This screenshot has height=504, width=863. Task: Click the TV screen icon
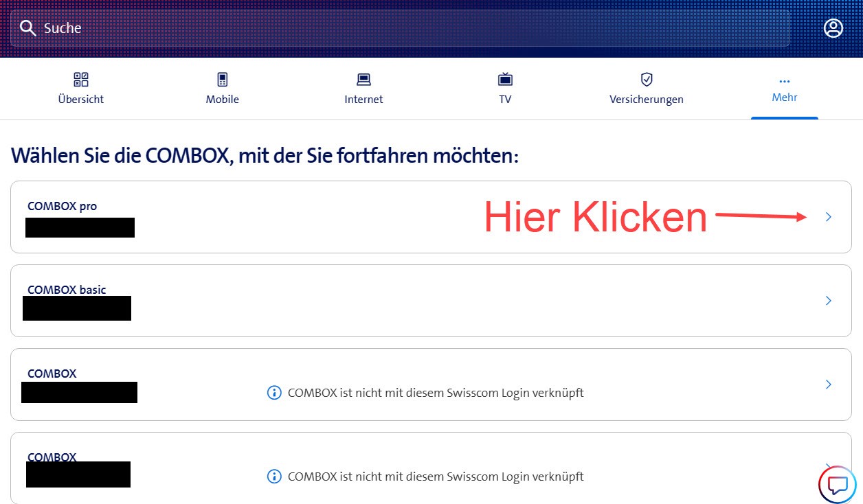tap(505, 80)
